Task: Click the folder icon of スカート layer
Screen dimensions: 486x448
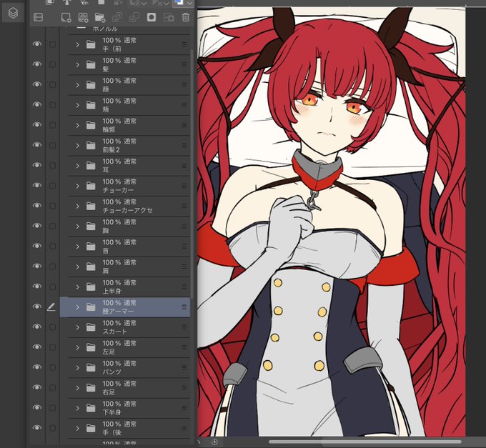Action: click(x=91, y=327)
